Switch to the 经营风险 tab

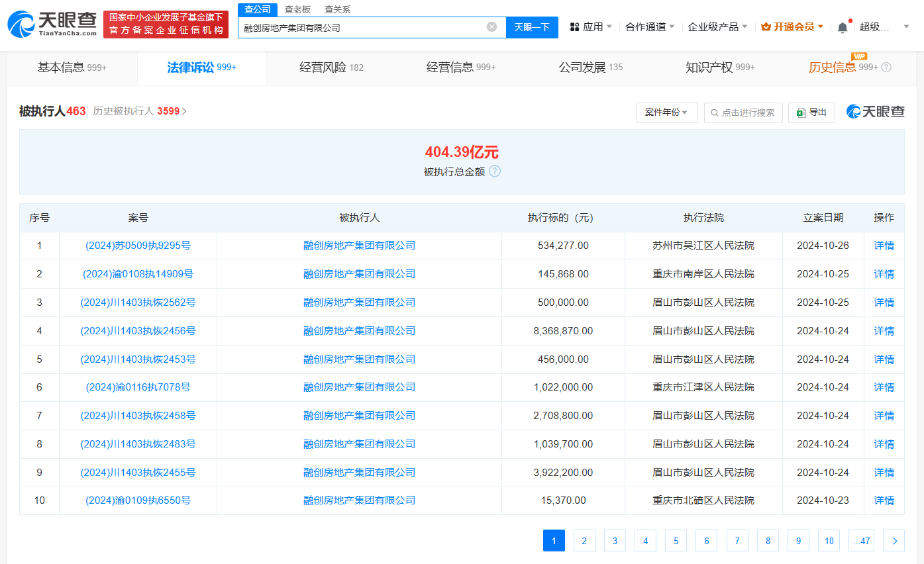331,68
